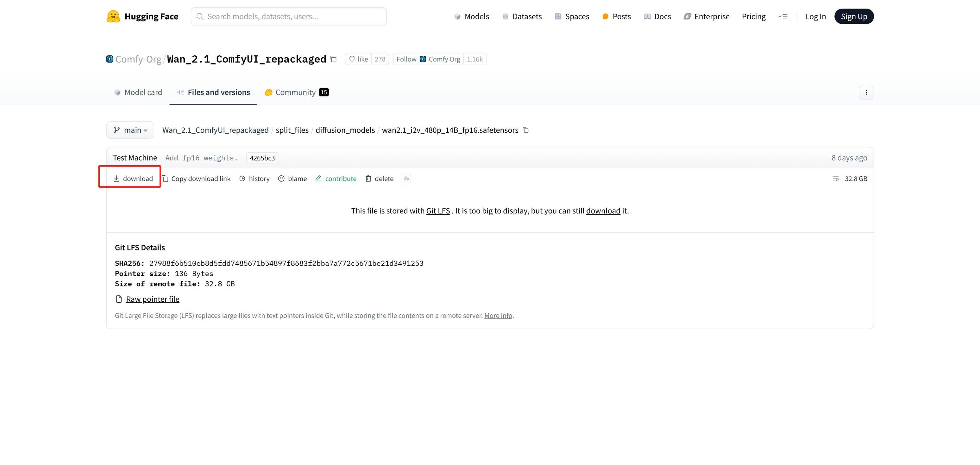
Task: Open the Community tab
Action: click(x=296, y=92)
